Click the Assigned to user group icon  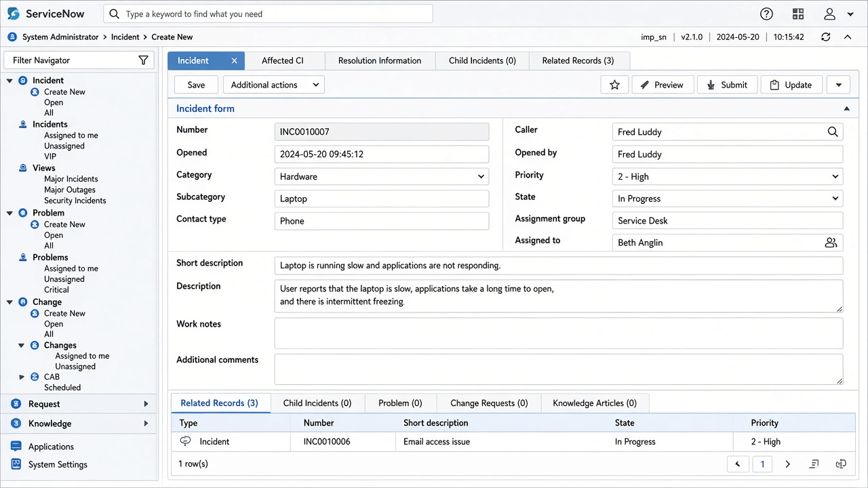pyautogui.click(x=831, y=243)
